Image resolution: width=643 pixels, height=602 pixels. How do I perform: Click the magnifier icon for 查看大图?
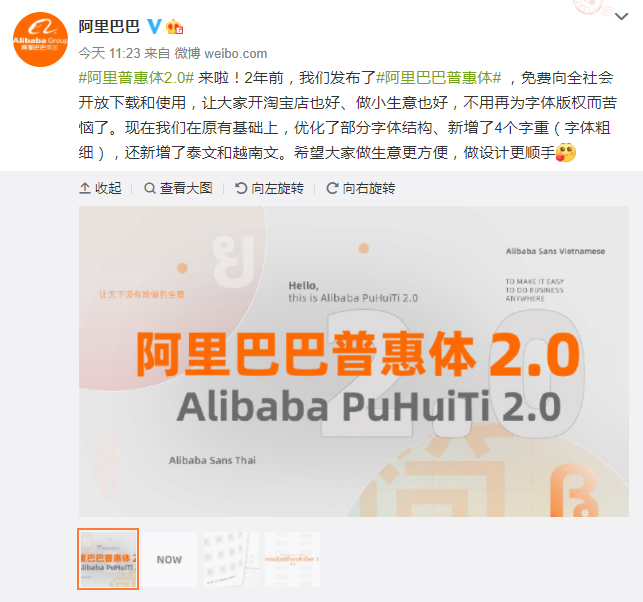[150, 188]
